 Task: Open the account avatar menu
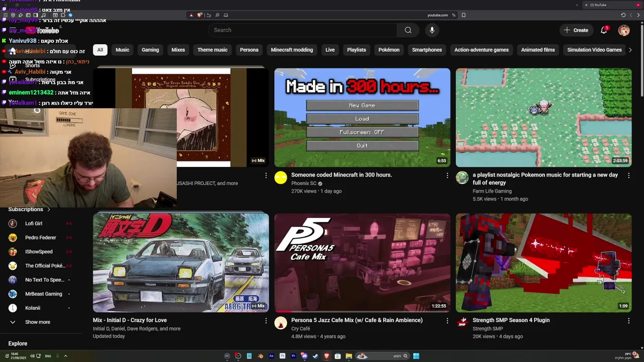click(624, 30)
